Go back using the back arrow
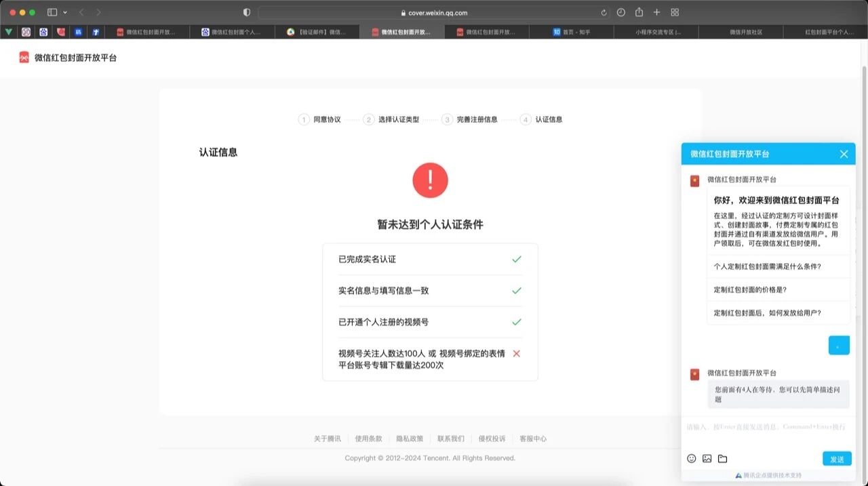This screenshot has height=486, width=868. [81, 12]
